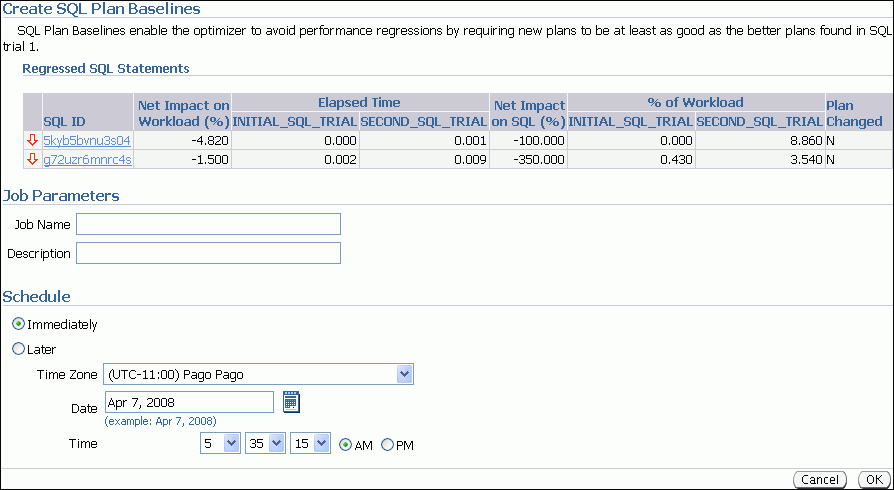Open the seconds dropdown showing 15
This screenshot has width=894, height=490.
pyautogui.click(x=310, y=443)
